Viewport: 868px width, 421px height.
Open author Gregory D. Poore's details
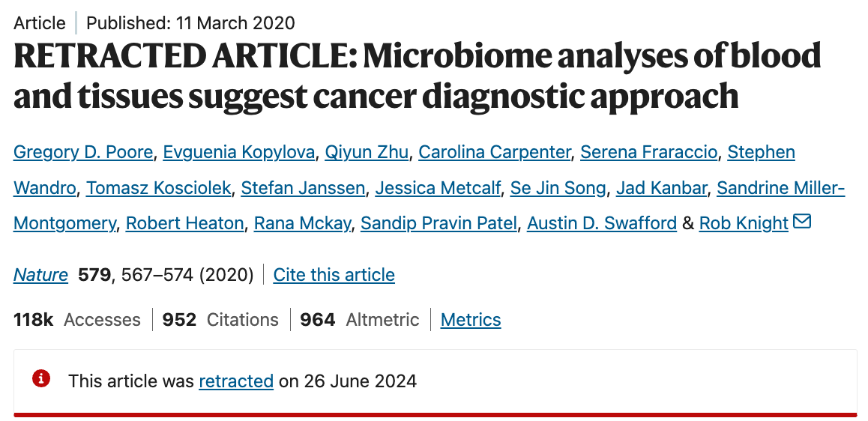pyautogui.click(x=84, y=152)
